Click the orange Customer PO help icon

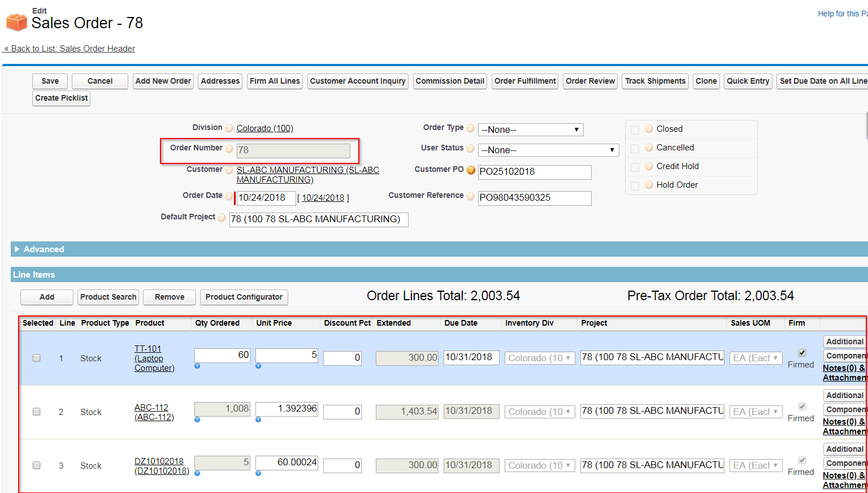click(x=471, y=170)
